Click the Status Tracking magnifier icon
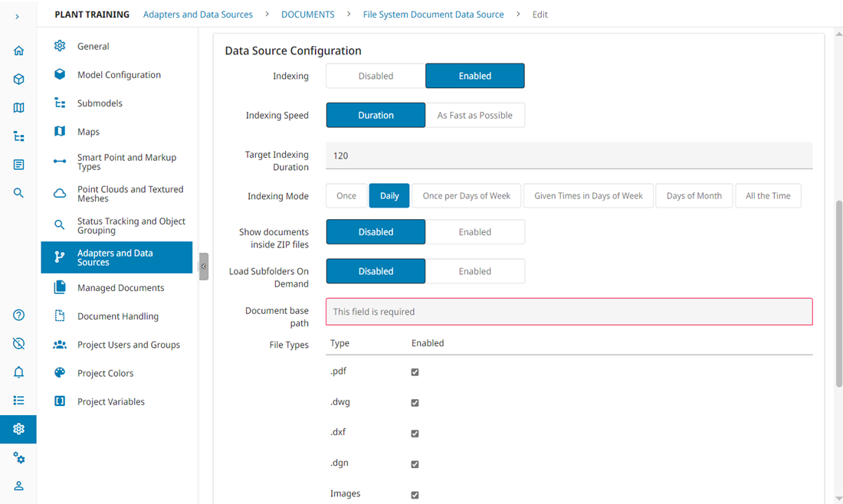The width and height of the screenshot is (843, 504). (x=60, y=224)
